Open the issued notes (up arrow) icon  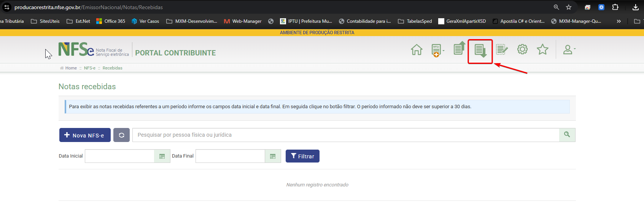click(459, 49)
